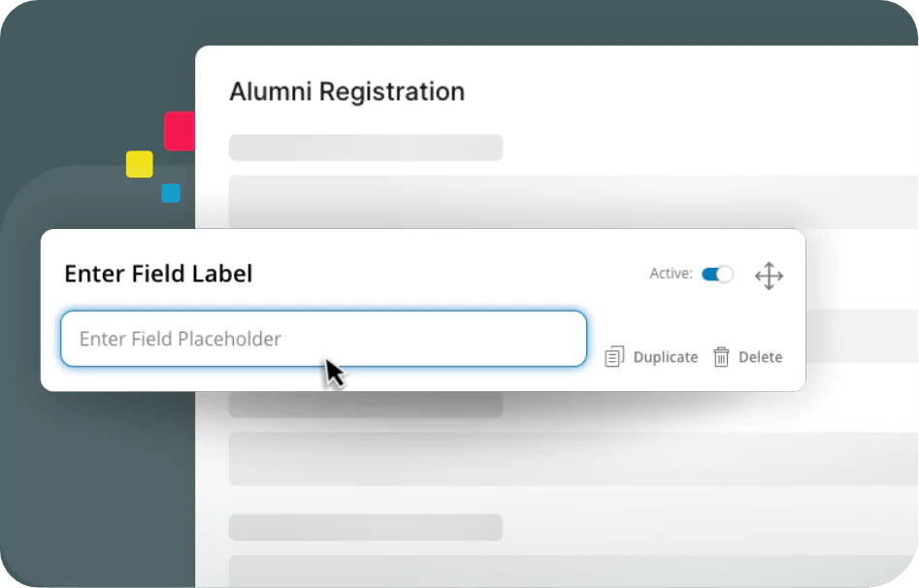The image size is (919, 588).
Task: Select the yellow square swatch
Action: pyautogui.click(x=139, y=164)
